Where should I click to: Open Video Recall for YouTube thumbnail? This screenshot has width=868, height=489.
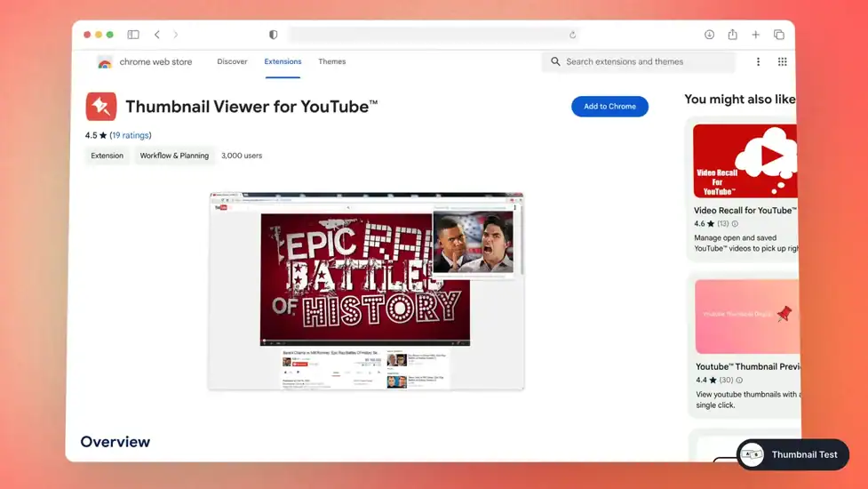[745, 161]
